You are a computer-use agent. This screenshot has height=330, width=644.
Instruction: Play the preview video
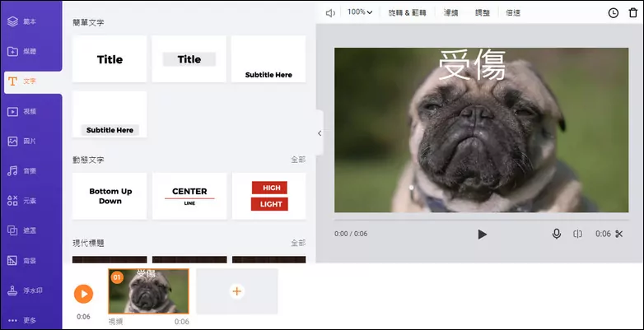[x=483, y=235]
